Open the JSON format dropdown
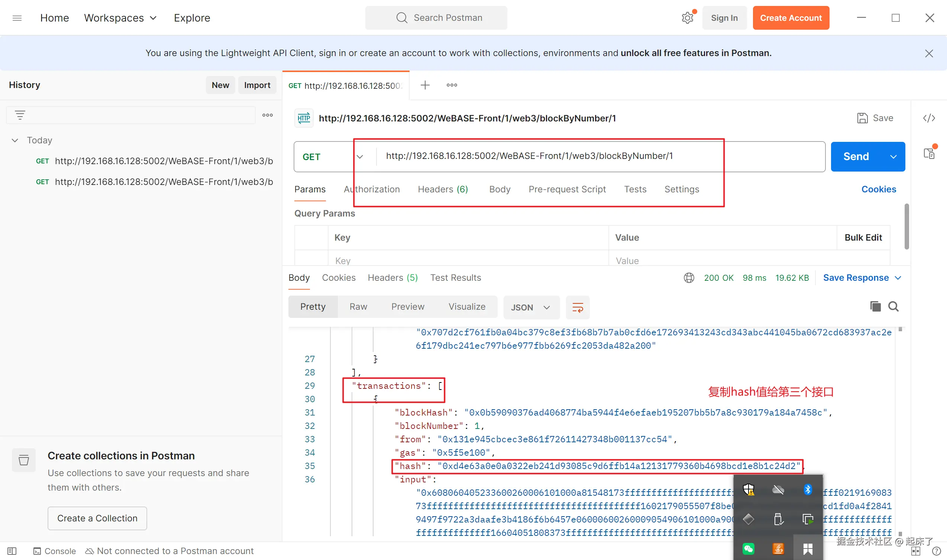This screenshot has height=560, width=947. coord(530,307)
